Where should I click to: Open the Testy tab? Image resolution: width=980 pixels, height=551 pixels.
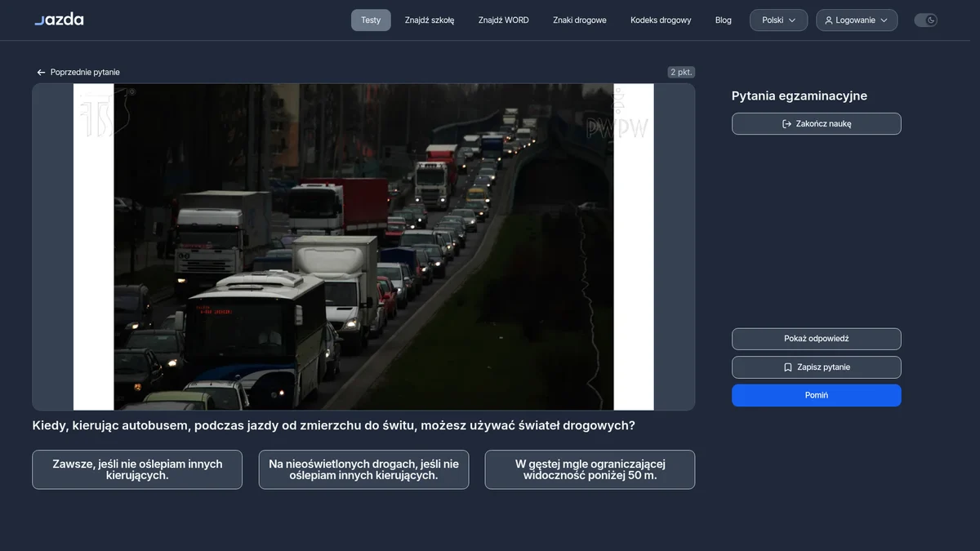tap(371, 20)
